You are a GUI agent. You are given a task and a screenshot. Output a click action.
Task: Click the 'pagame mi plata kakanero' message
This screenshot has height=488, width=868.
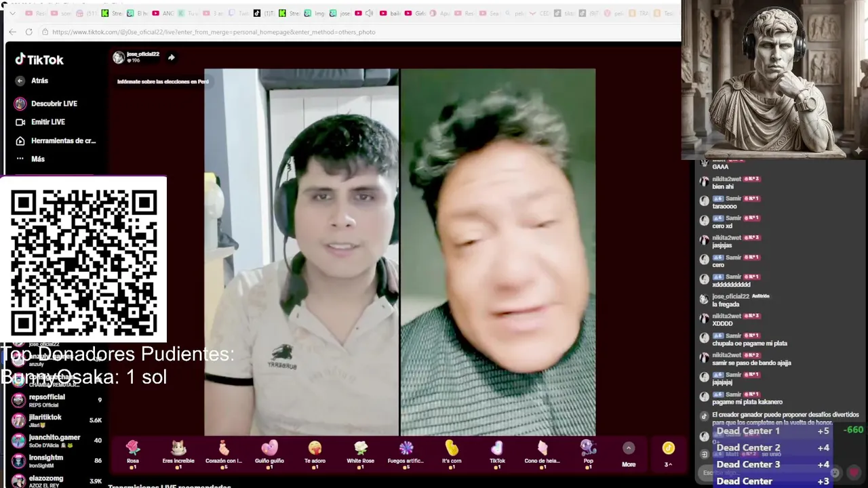point(747,402)
